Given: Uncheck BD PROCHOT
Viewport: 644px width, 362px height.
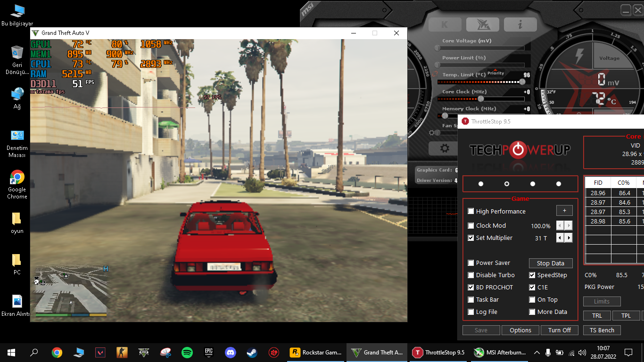Looking at the screenshot, I should point(471,288).
